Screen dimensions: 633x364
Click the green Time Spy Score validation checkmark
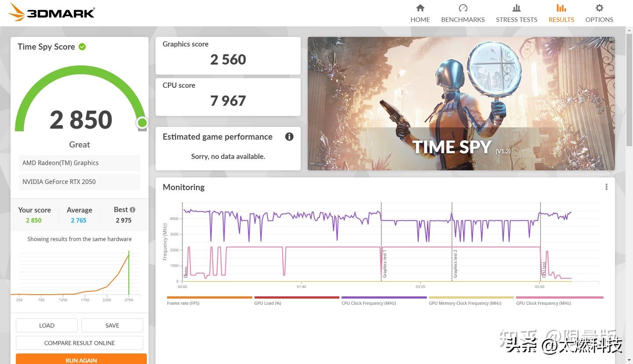82,47
